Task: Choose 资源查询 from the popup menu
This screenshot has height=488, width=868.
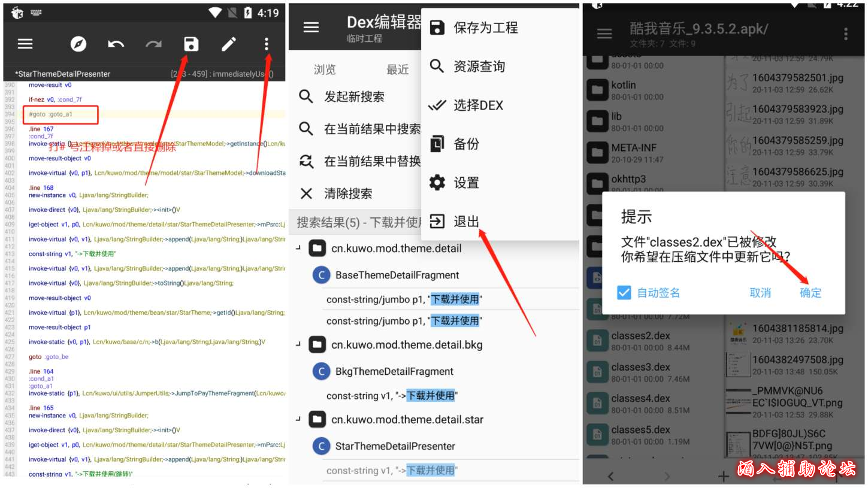Action: 500,66
